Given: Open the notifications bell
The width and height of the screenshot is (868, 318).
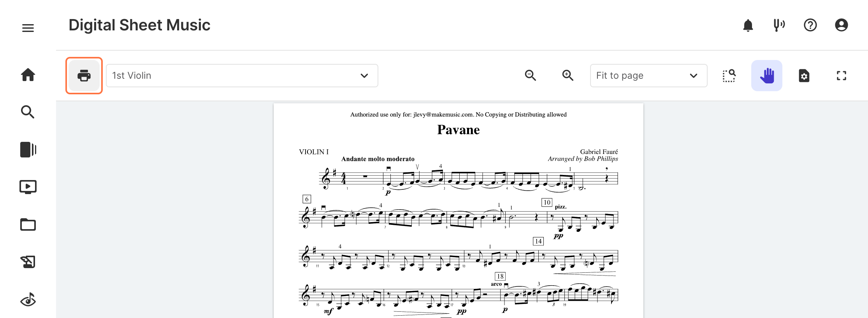Looking at the screenshot, I should point(748,25).
